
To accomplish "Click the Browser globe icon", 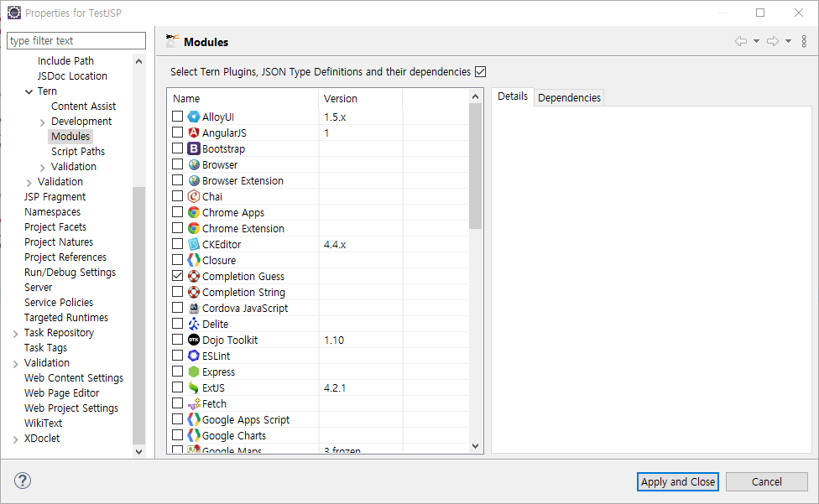I will [x=194, y=165].
